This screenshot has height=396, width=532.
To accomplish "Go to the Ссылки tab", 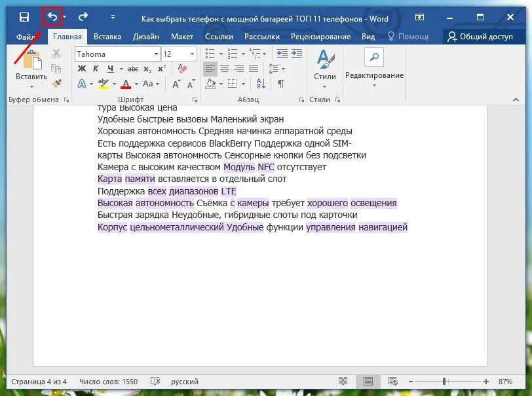I will point(219,37).
